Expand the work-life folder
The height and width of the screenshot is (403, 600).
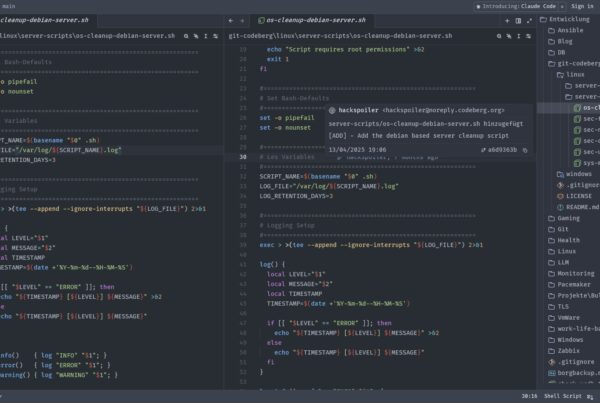pos(578,329)
